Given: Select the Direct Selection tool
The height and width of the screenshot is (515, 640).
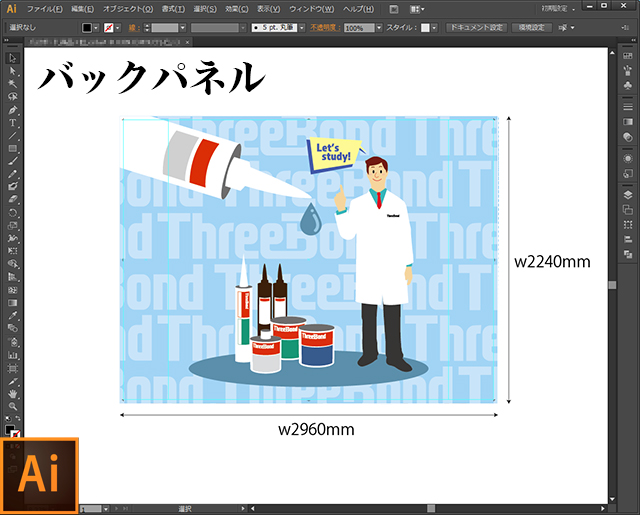Looking at the screenshot, I should tap(12, 71).
